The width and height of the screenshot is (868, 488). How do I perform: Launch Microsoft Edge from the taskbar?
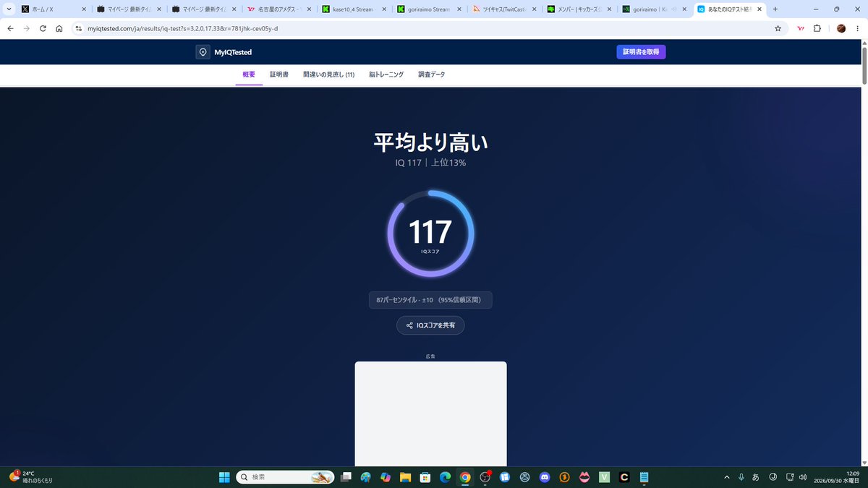(x=445, y=477)
